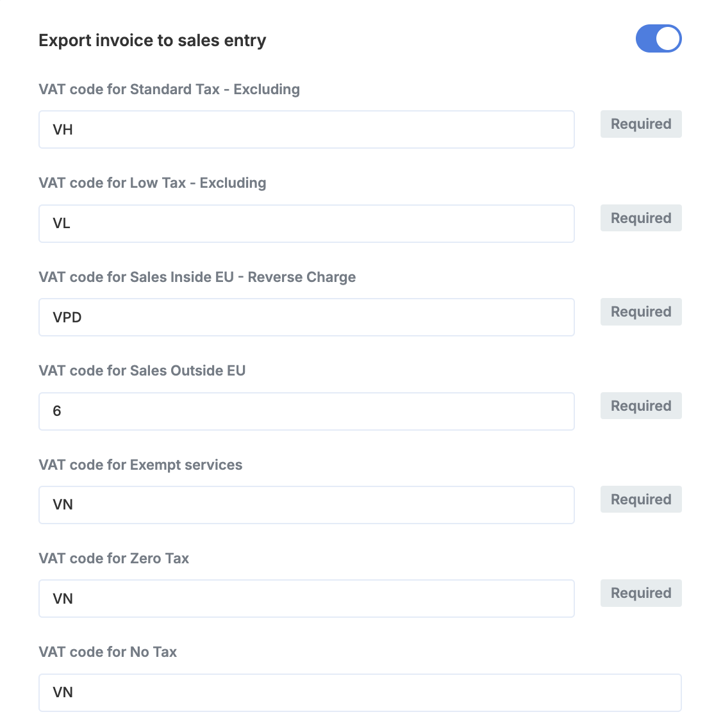
Task: Click the Zero Tax VAT code field
Action: 306,599
